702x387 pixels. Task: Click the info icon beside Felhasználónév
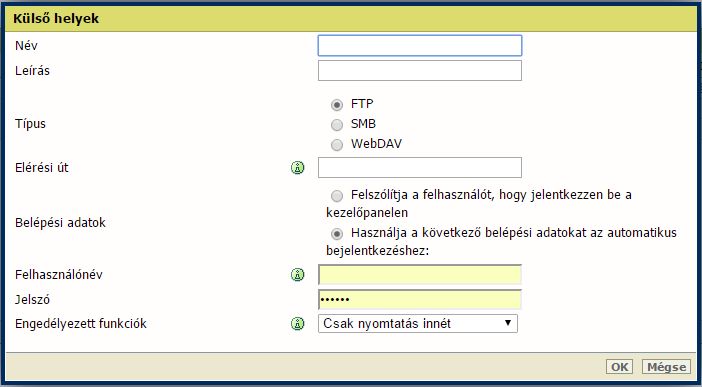point(297,275)
